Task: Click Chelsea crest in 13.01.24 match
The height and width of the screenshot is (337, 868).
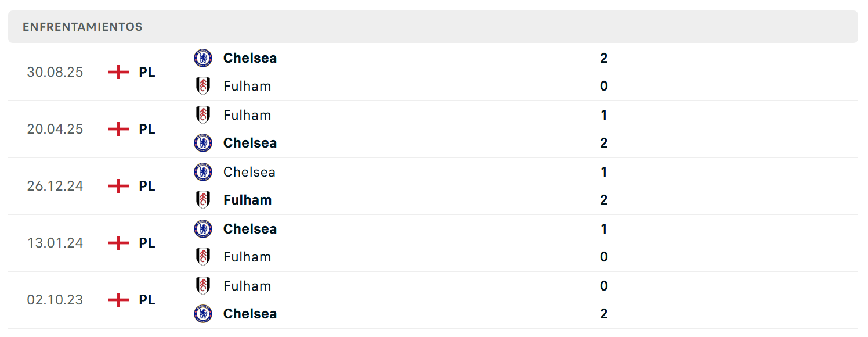Action: [203, 229]
